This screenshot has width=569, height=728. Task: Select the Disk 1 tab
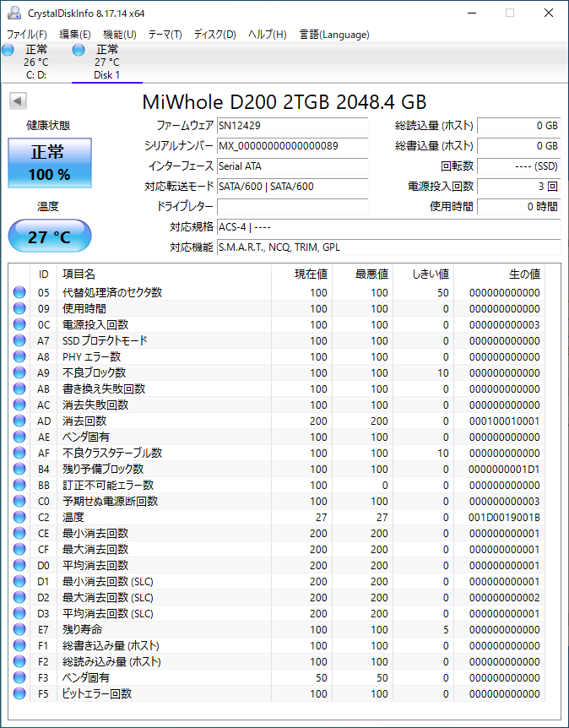pos(106,62)
